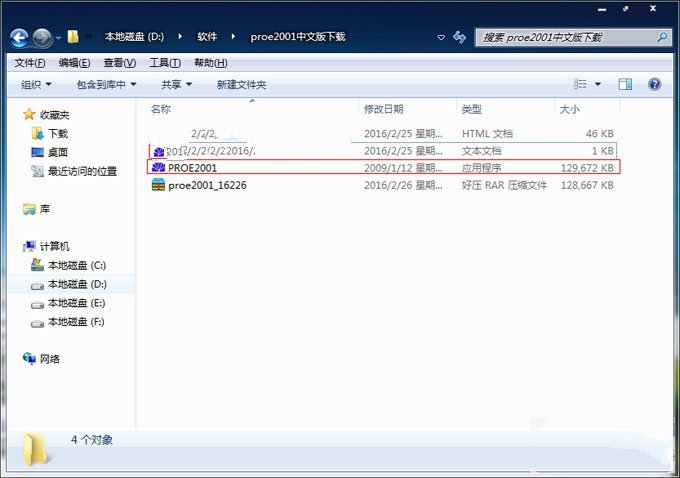Select 软件 in address breadcrumb
This screenshot has height=478, width=680.
pyautogui.click(x=207, y=37)
